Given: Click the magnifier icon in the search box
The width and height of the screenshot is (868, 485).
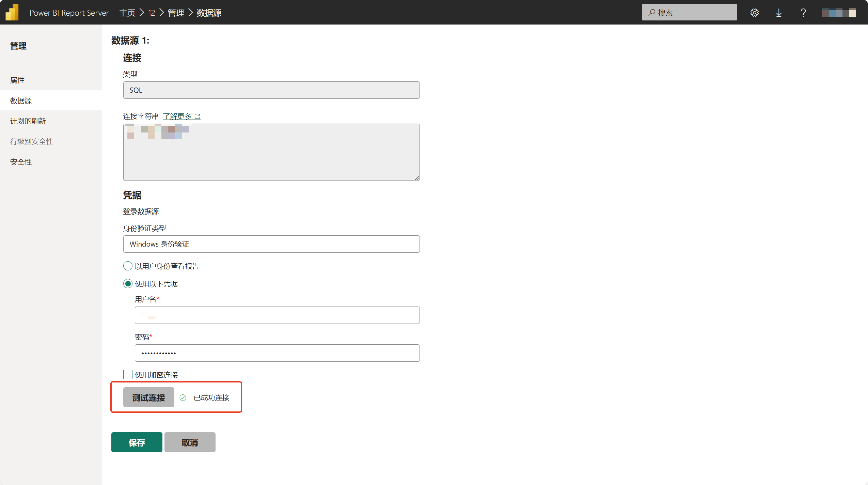Looking at the screenshot, I should coord(651,12).
